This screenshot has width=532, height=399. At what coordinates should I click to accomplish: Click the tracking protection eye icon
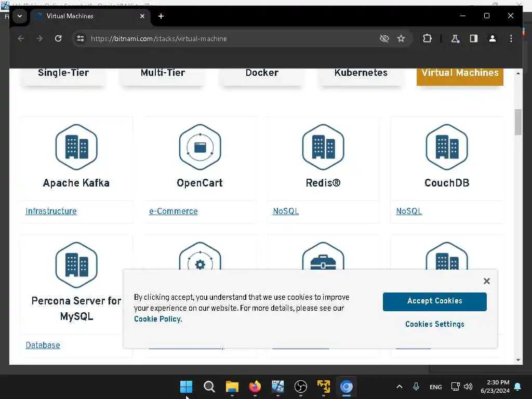click(384, 38)
